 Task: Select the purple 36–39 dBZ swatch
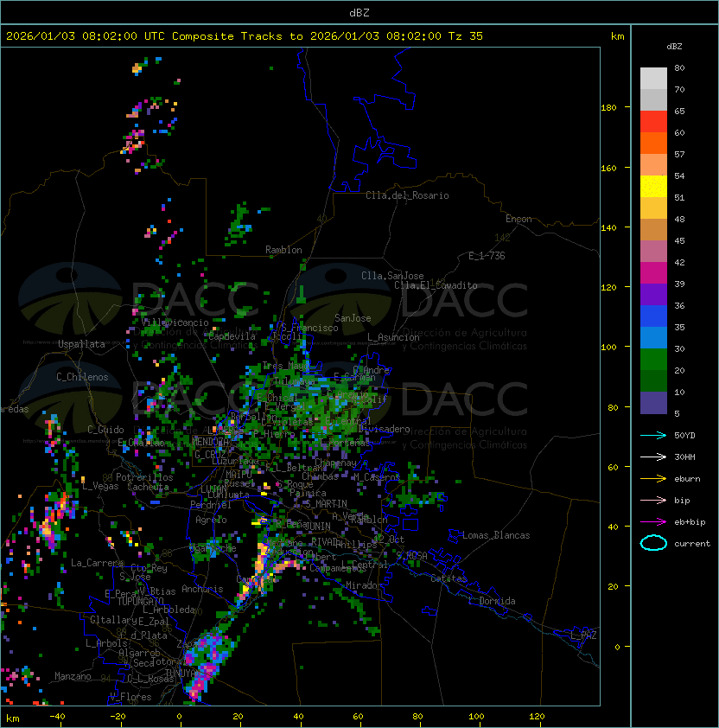tap(653, 294)
